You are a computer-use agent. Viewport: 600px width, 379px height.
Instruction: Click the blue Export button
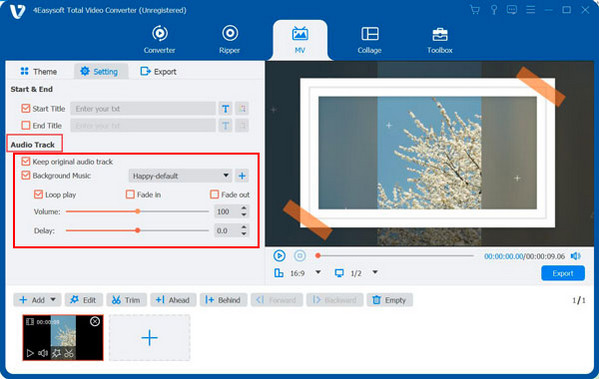tap(563, 273)
